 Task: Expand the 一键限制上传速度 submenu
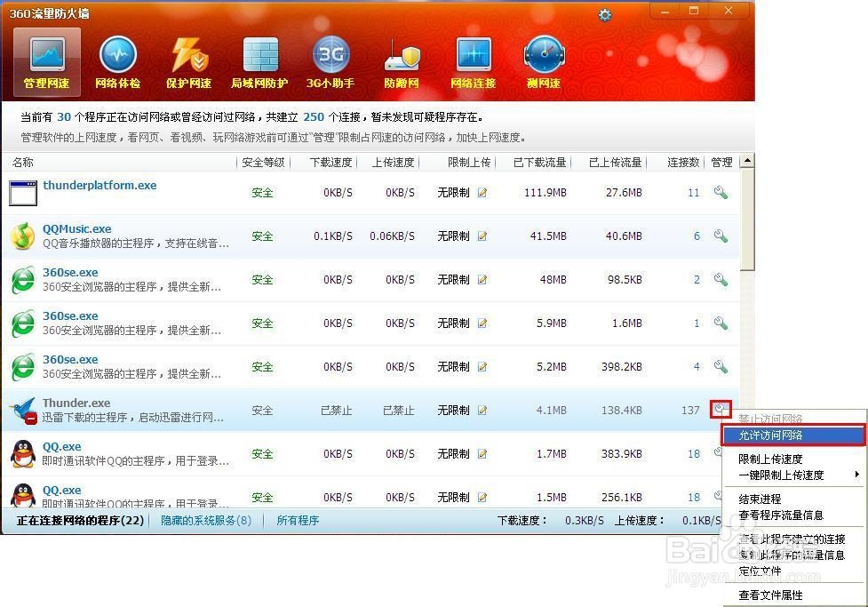(x=782, y=475)
